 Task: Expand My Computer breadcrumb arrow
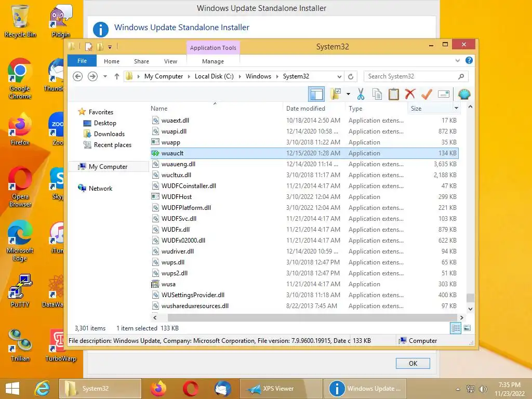pos(189,76)
